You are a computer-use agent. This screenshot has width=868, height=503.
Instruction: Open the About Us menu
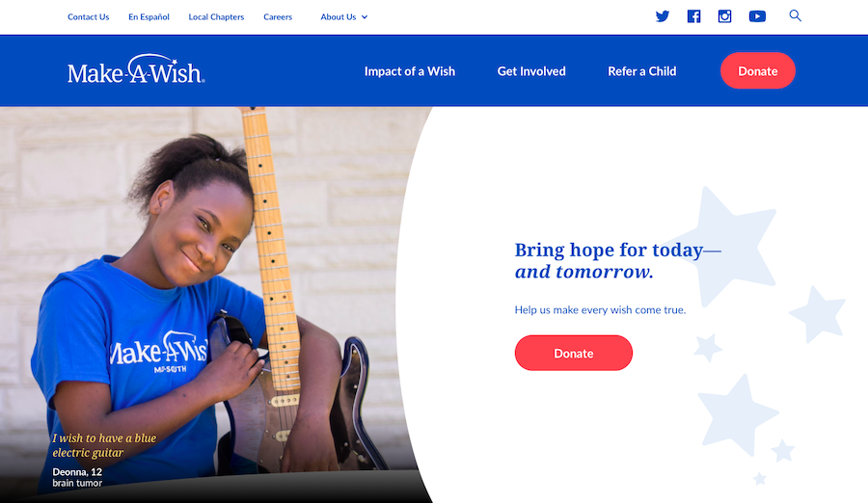pos(339,17)
